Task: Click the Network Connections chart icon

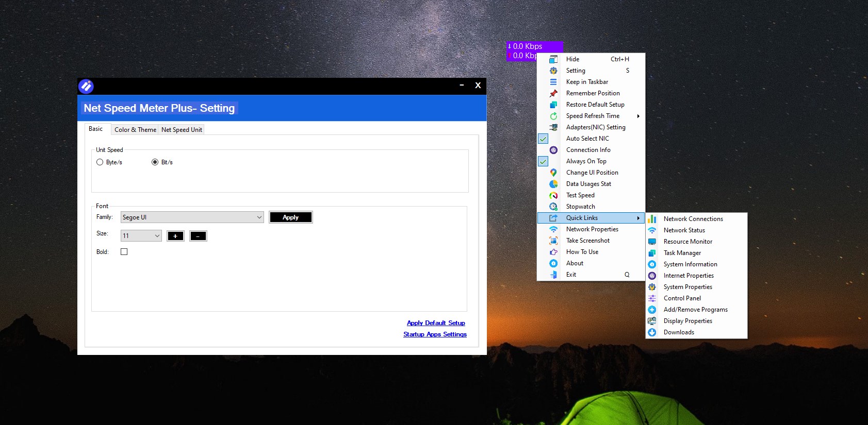Action: [652, 219]
